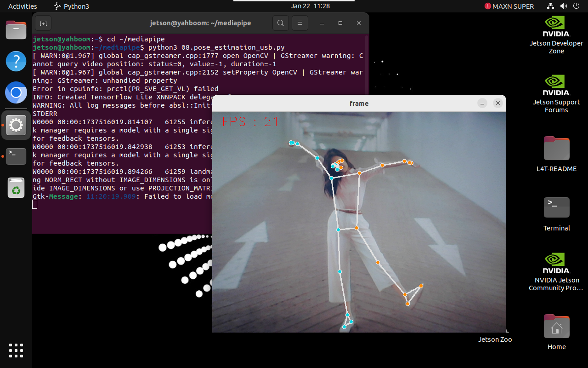
Task: Launch Chromium browser from the dock
Action: pyautogui.click(x=16, y=93)
